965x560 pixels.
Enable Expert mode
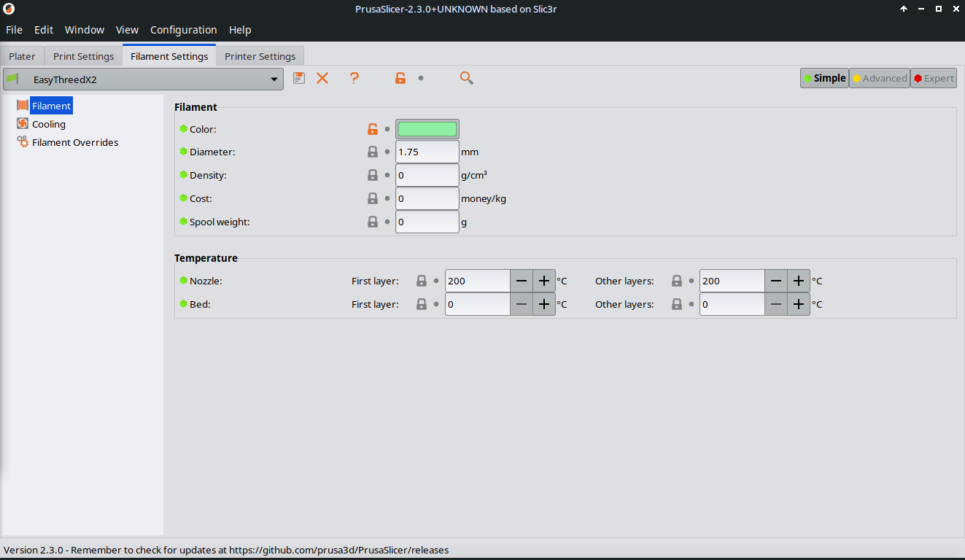pyautogui.click(x=934, y=78)
